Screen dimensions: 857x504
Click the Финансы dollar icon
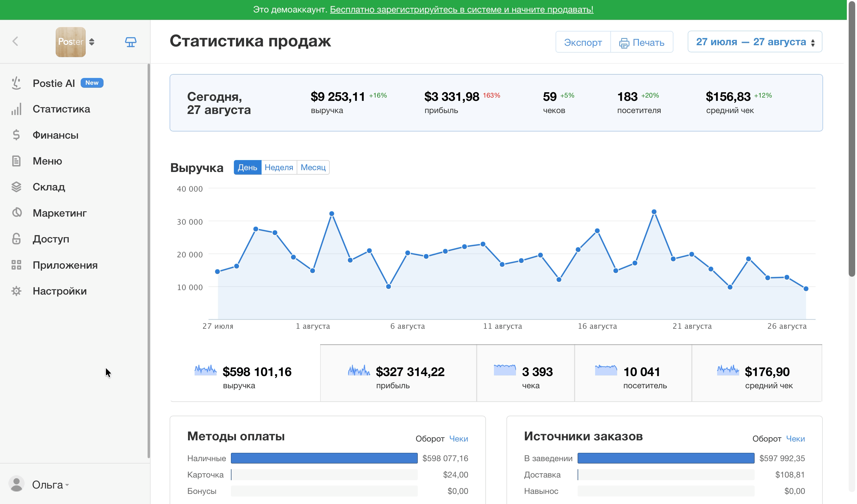(16, 135)
